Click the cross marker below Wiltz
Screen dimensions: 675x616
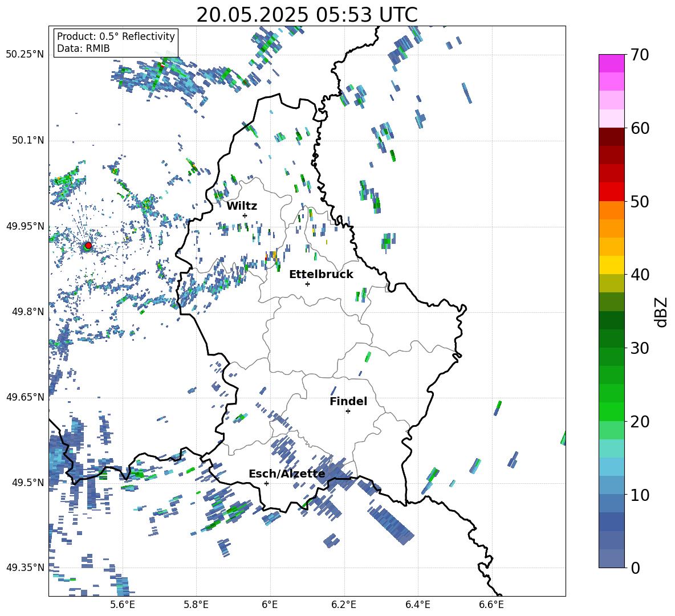pyautogui.click(x=245, y=215)
